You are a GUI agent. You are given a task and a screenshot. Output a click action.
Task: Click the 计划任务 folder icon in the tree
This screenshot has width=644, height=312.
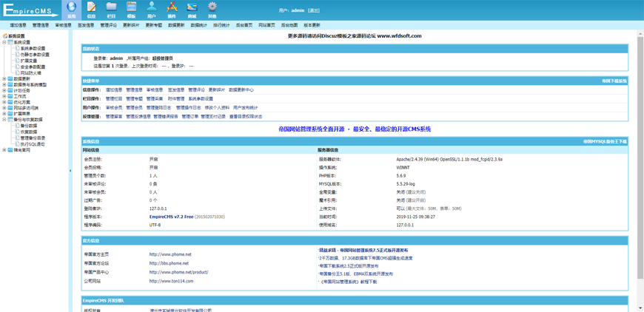click(x=10, y=91)
